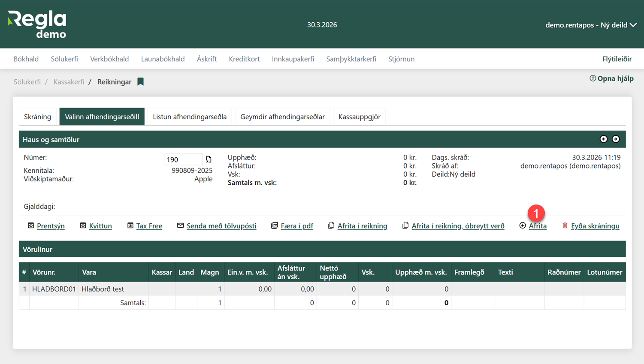Click the Númer input field

click(183, 159)
